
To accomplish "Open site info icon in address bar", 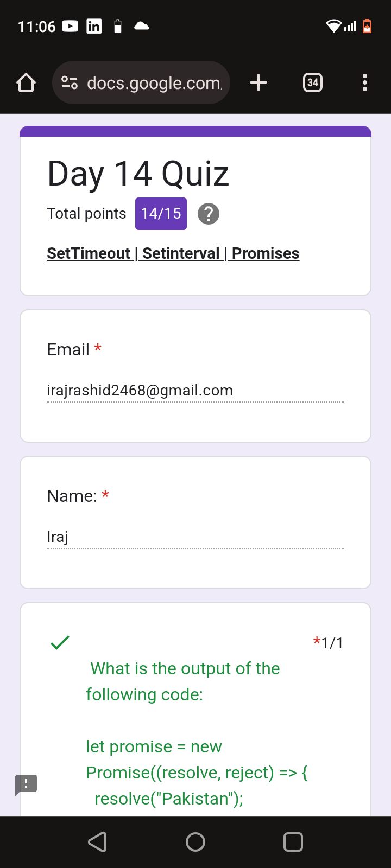I will pyautogui.click(x=70, y=82).
